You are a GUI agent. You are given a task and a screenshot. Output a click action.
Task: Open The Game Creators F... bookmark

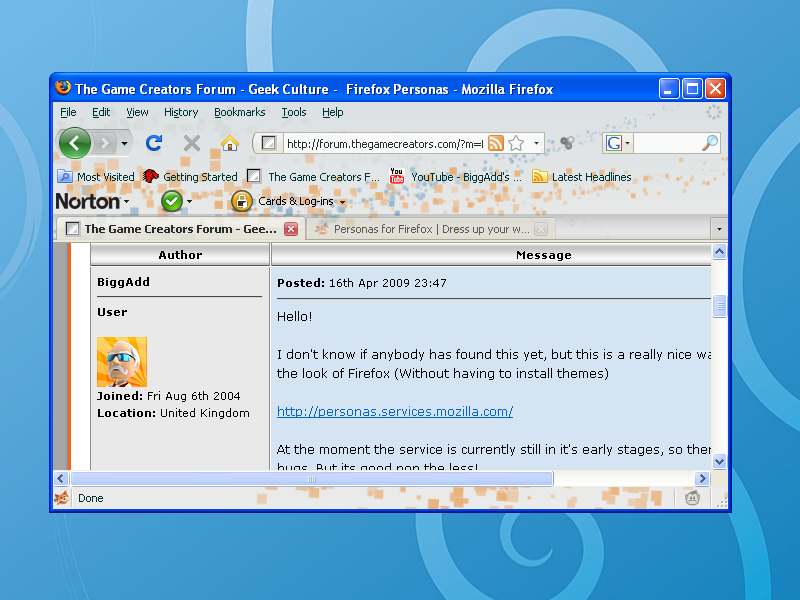pos(313,177)
